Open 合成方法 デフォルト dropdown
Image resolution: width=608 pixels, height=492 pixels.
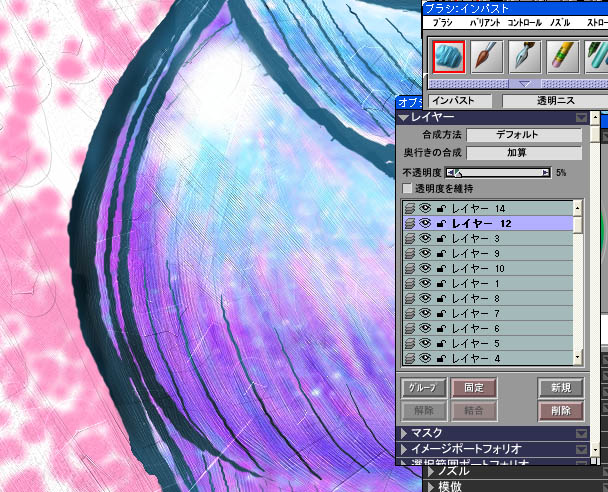(x=524, y=135)
